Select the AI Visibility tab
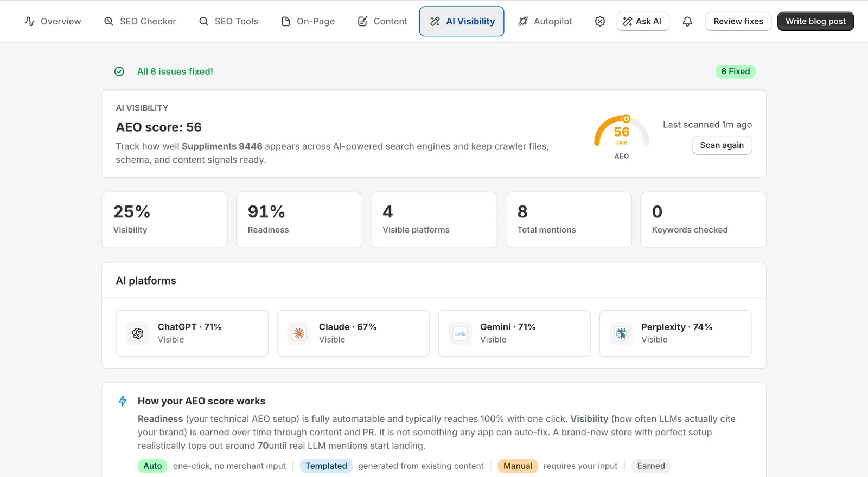This screenshot has height=477, width=868. point(462,21)
